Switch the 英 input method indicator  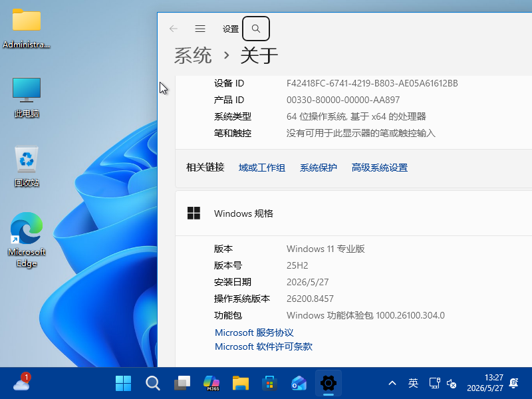coord(413,384)
